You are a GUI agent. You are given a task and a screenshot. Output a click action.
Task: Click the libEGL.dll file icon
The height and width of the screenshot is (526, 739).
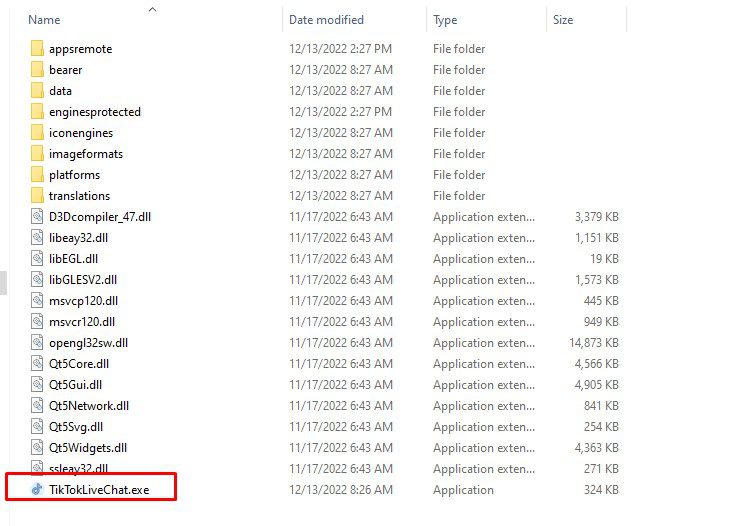[x=37, y=259]
